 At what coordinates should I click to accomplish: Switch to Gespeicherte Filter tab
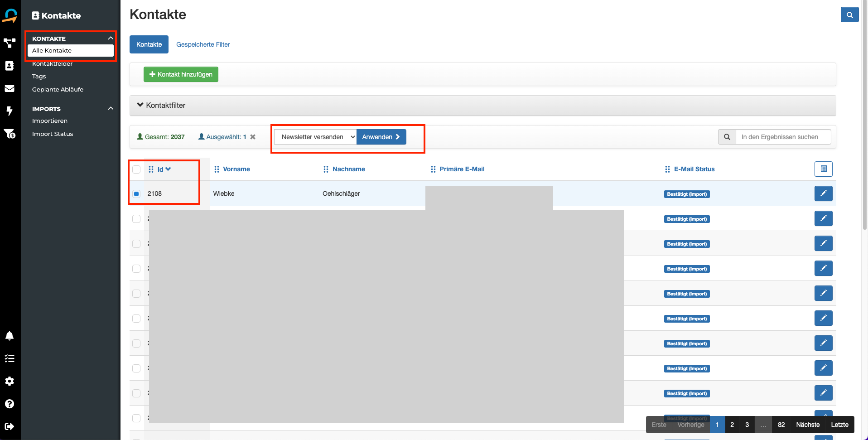203,44
